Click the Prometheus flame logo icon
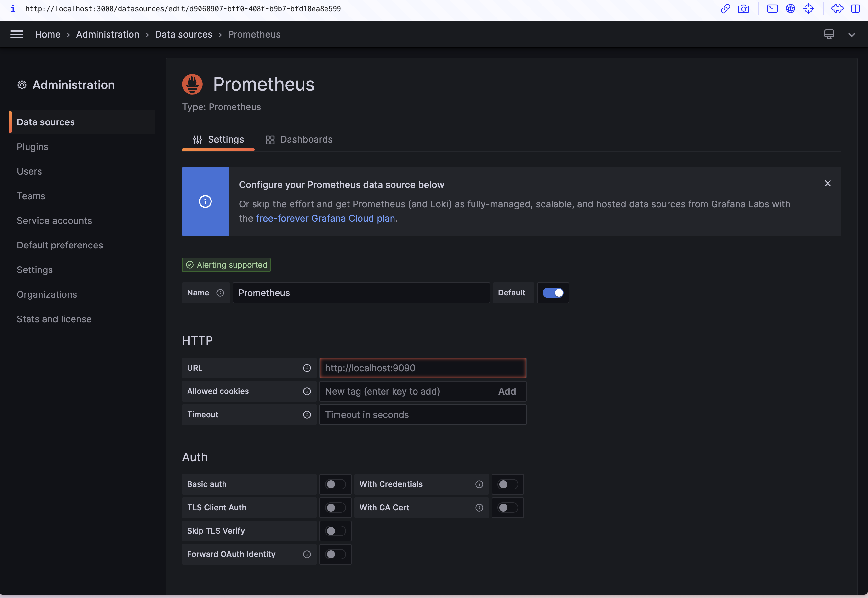 tap(192, 84)
